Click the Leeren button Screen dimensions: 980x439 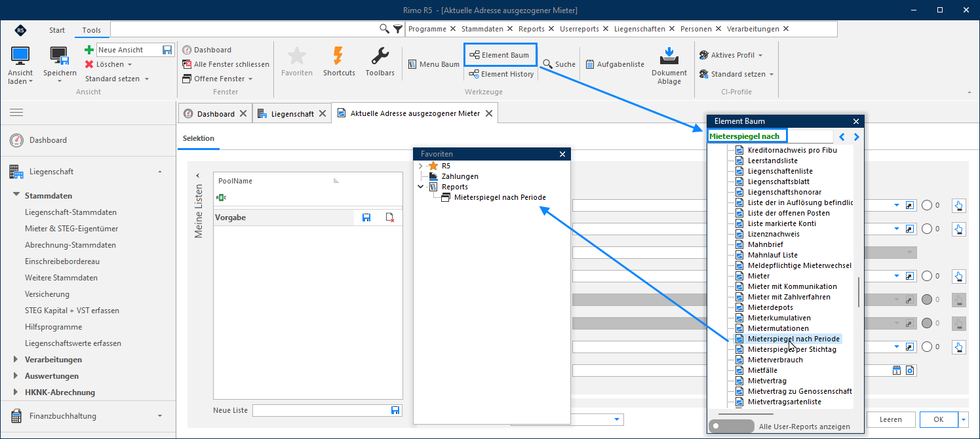click(x=891, y=419)
